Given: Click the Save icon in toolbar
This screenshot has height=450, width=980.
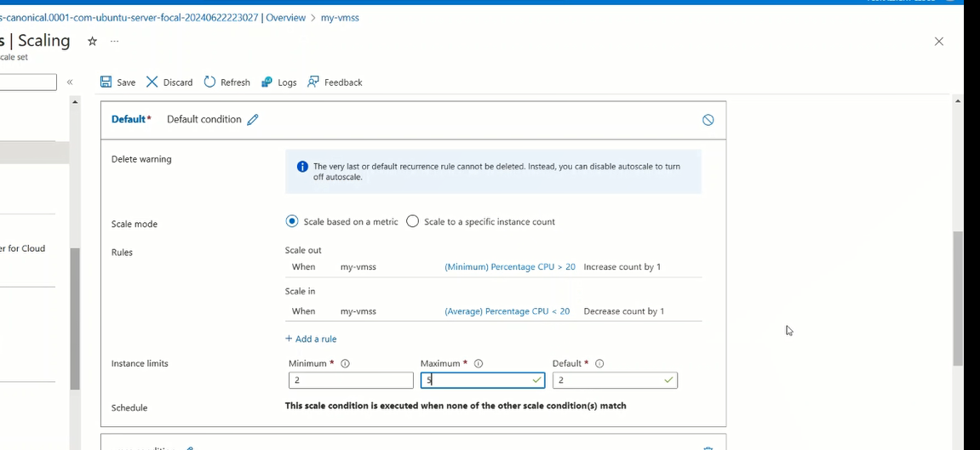Looking at the screenshot, I should pyautogui.click(x=106, y=83).
